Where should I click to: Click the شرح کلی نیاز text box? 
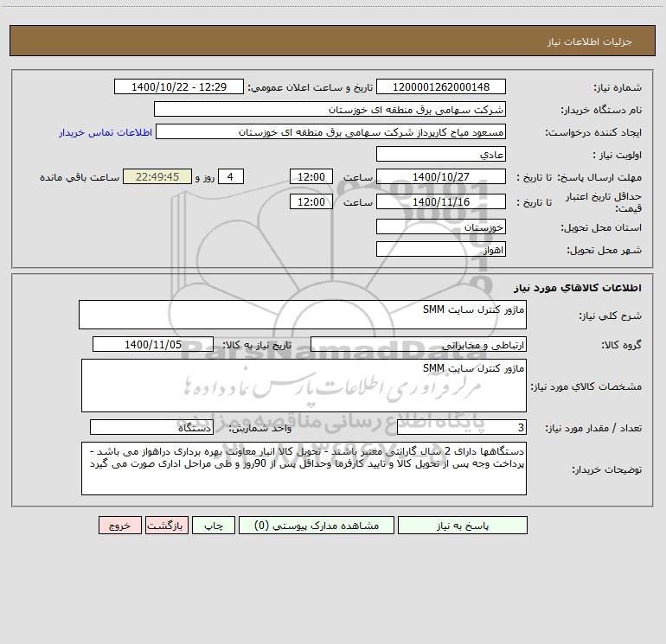[x=303, y=315]
